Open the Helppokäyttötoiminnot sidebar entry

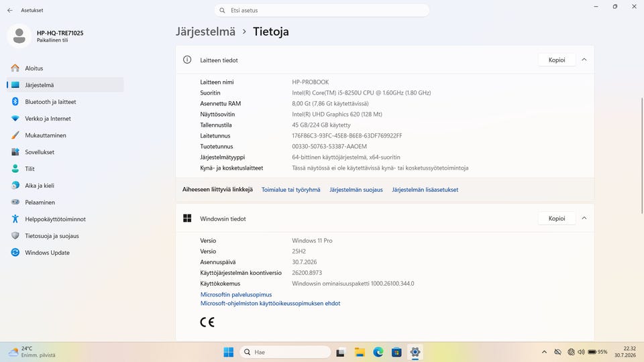pyautogui.click(x=65, y=219)
